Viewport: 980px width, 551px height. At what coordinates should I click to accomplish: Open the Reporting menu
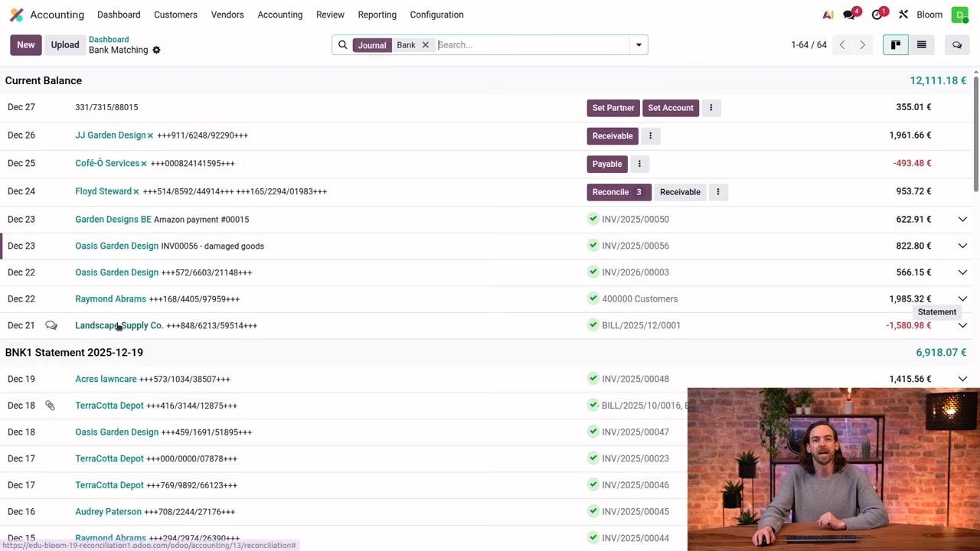click(377, 15)
